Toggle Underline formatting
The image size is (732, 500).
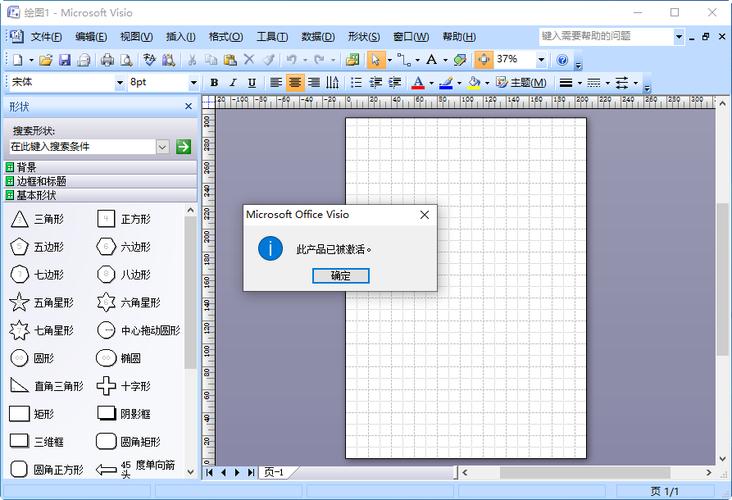tap(252, 83)
